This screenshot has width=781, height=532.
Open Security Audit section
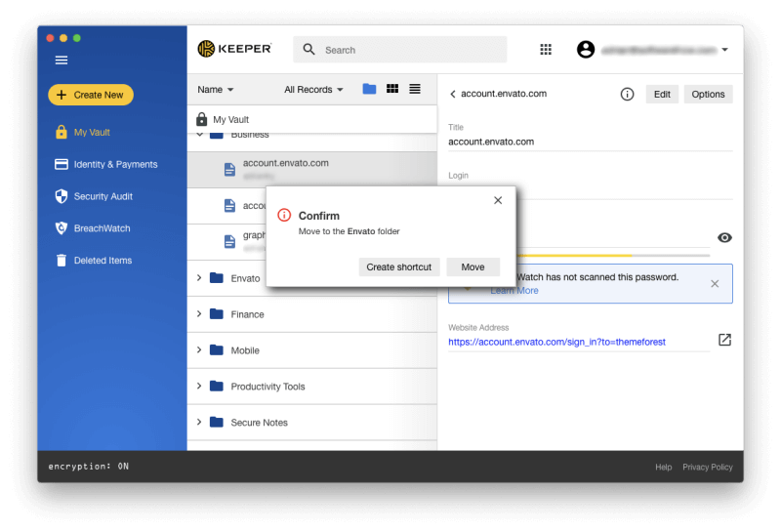point(94,196)
